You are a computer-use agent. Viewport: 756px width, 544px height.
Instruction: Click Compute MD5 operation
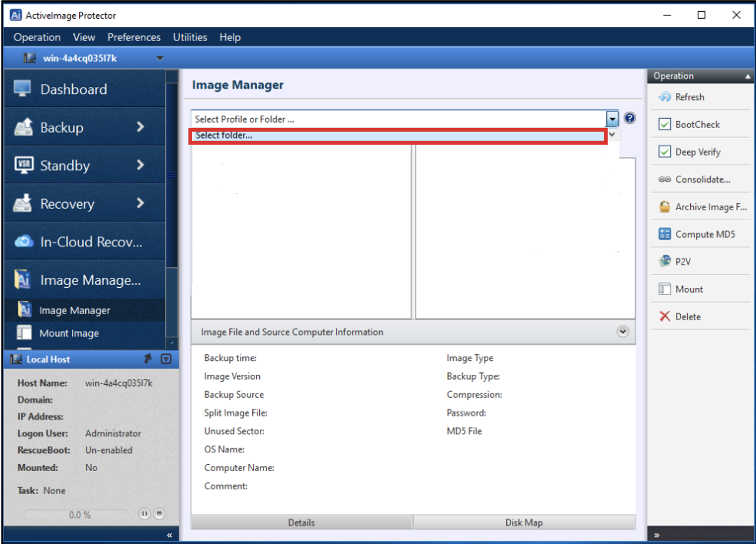[x=701, y=234]
